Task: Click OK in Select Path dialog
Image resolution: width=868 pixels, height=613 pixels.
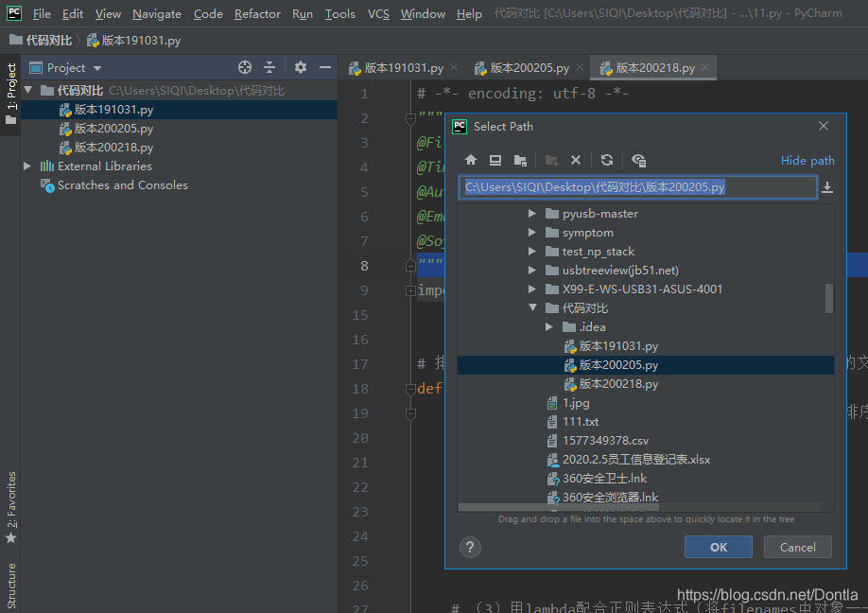Action: point(719,547)
